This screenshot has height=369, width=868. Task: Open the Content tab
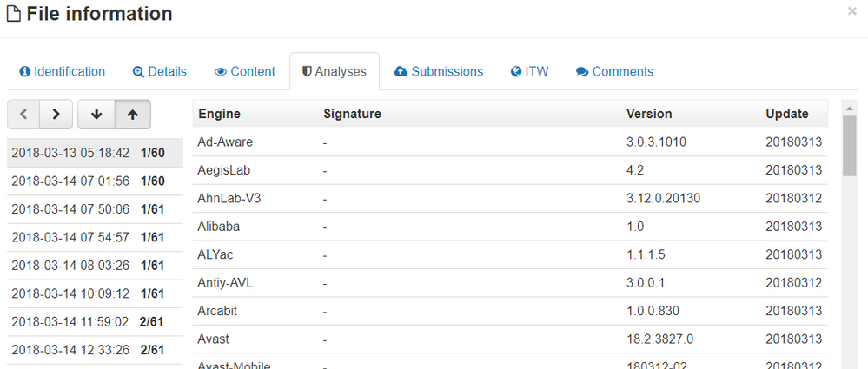(244, 72)
